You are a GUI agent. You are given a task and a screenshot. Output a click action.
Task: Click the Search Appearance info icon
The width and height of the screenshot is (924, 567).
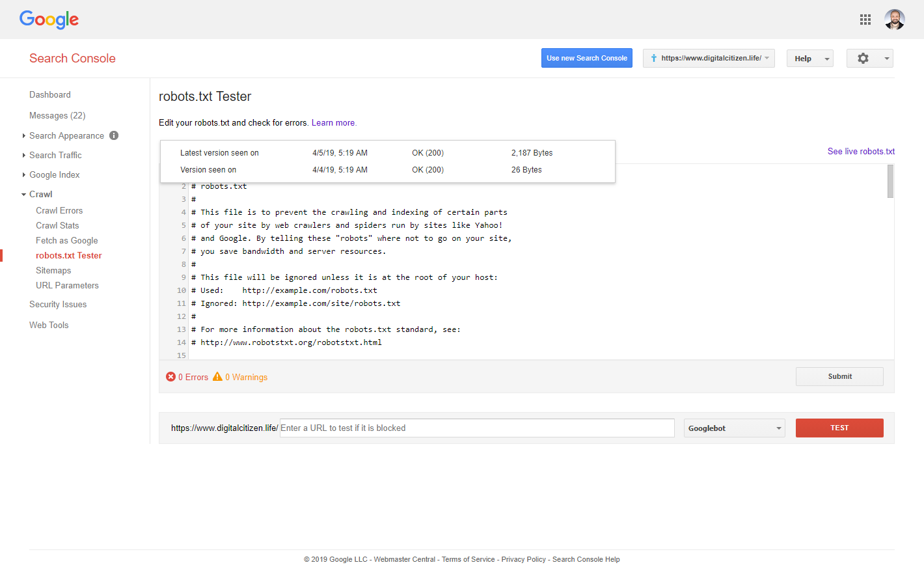coord(114,135)
